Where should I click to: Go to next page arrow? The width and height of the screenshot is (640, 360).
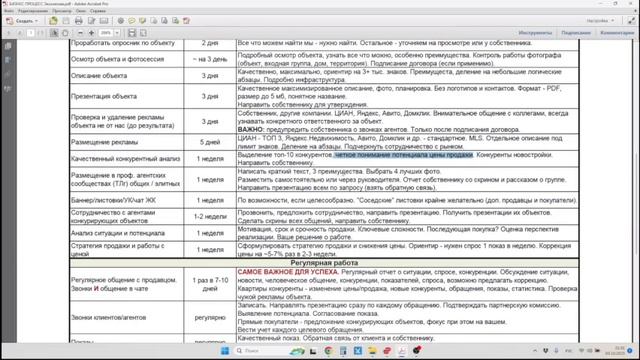pyautogui.click(x=19, y=33)
